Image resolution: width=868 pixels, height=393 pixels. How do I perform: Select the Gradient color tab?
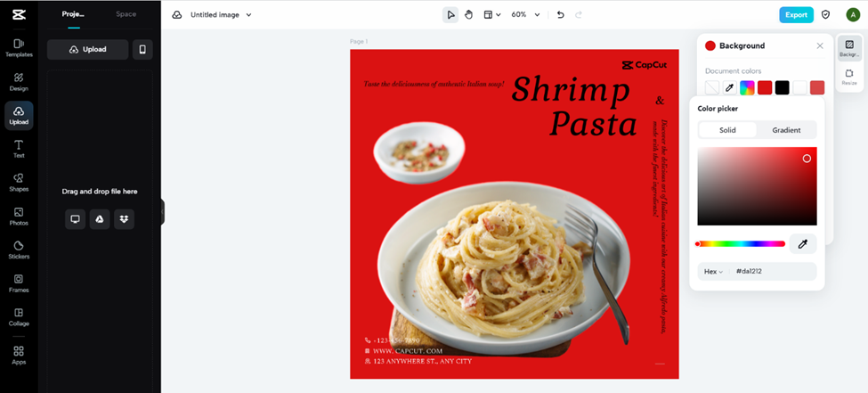pos(786,130)
